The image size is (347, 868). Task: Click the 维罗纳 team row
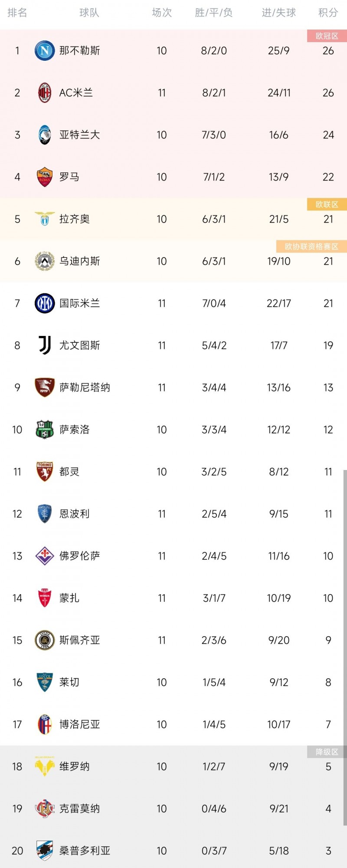click(x=173, y=766)
